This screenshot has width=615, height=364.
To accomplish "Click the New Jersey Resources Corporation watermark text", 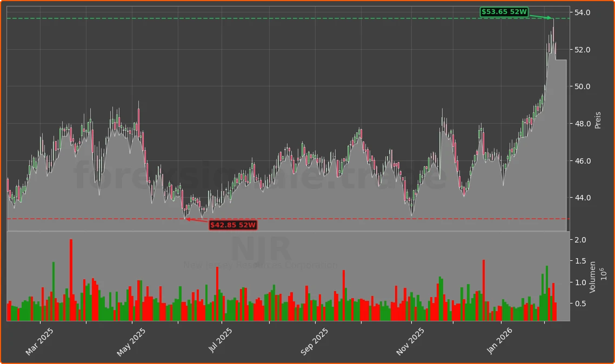I will coord(260,265).
